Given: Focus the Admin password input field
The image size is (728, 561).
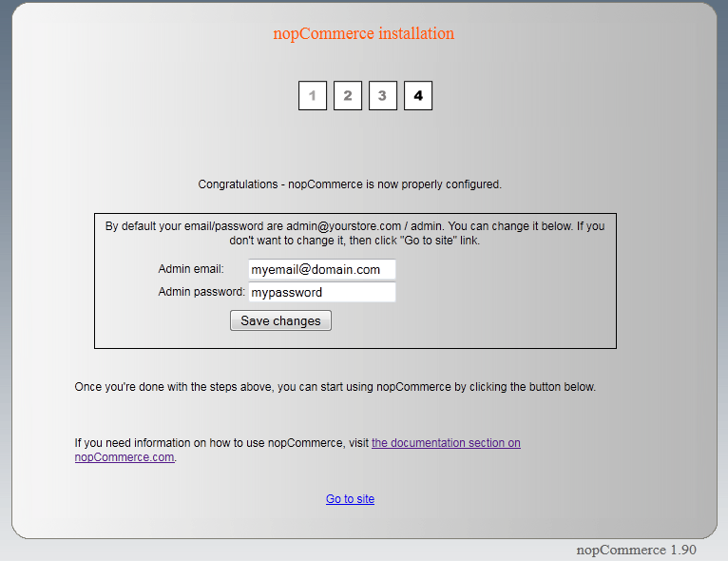Looking at the screenshot, I should click(x=322, y=292).
